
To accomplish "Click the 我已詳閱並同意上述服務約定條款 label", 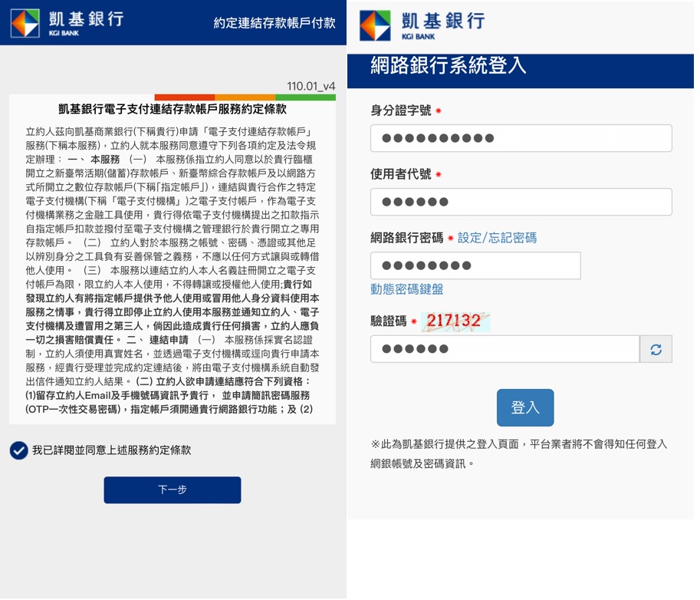I will click(x=111, y=450).
